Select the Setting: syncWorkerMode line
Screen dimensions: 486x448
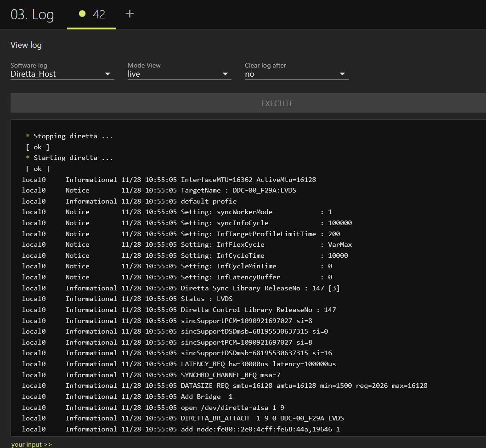pos(177,212)
